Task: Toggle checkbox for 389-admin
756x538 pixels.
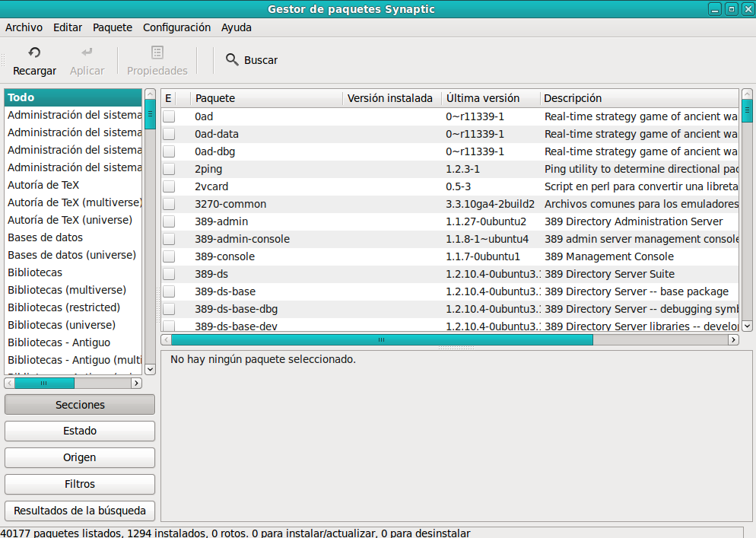Action: pos(169,221)
